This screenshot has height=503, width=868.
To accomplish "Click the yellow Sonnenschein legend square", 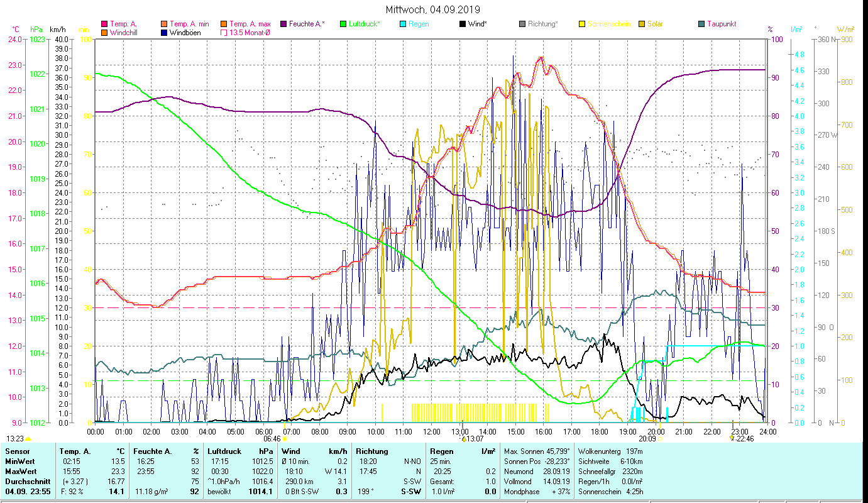I will point(582,24).
